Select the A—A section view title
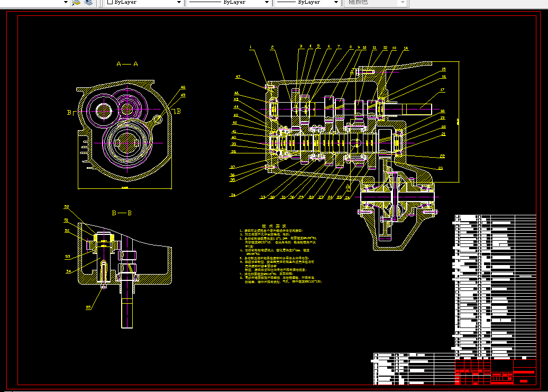 pyautogui.click(x=127, y=64)
